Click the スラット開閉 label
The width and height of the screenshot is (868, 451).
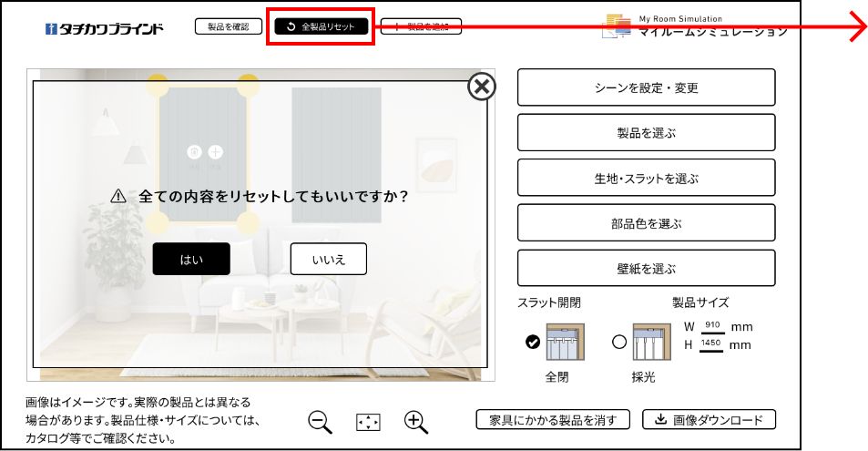click(549, 302)
